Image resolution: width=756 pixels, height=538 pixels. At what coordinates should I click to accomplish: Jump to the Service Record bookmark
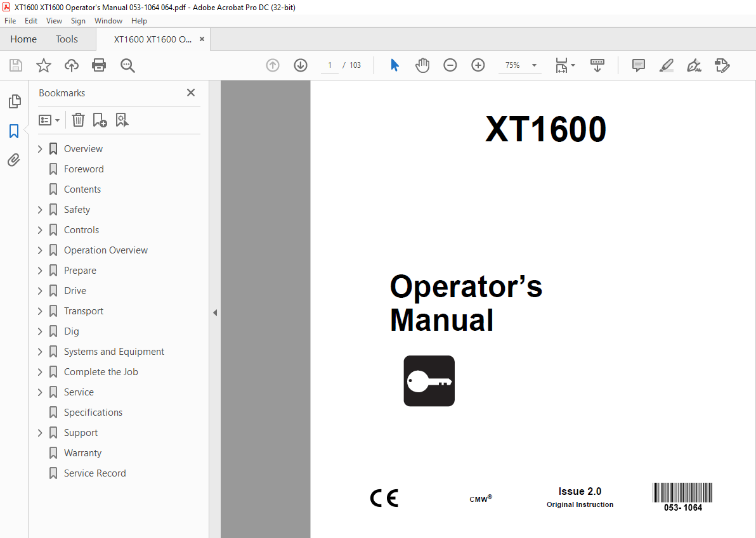[x=95, y=473]
